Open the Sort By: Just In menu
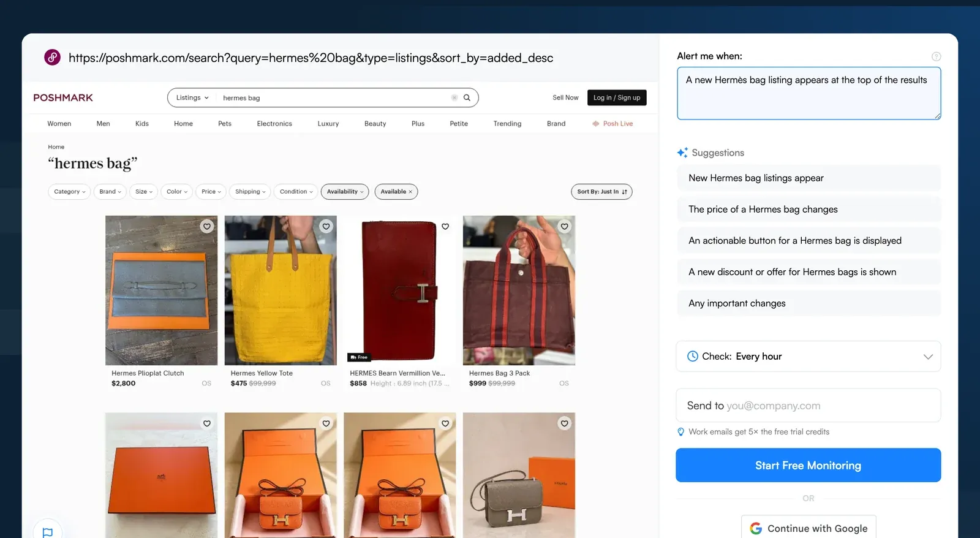Image resolution: width=980 pixels, height=538 pixels. point(601,192)
